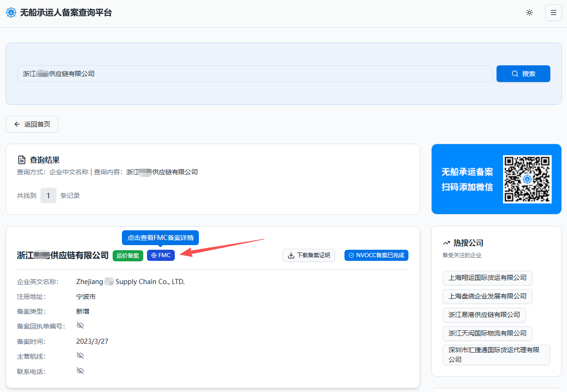Open the hamburger menu
The width and height of the screenshot is (567, 392).
click(x=553, y=13)
